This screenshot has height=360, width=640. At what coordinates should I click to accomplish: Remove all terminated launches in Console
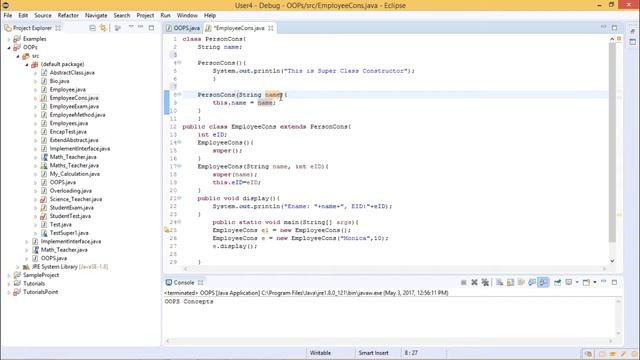coord(485,282)
